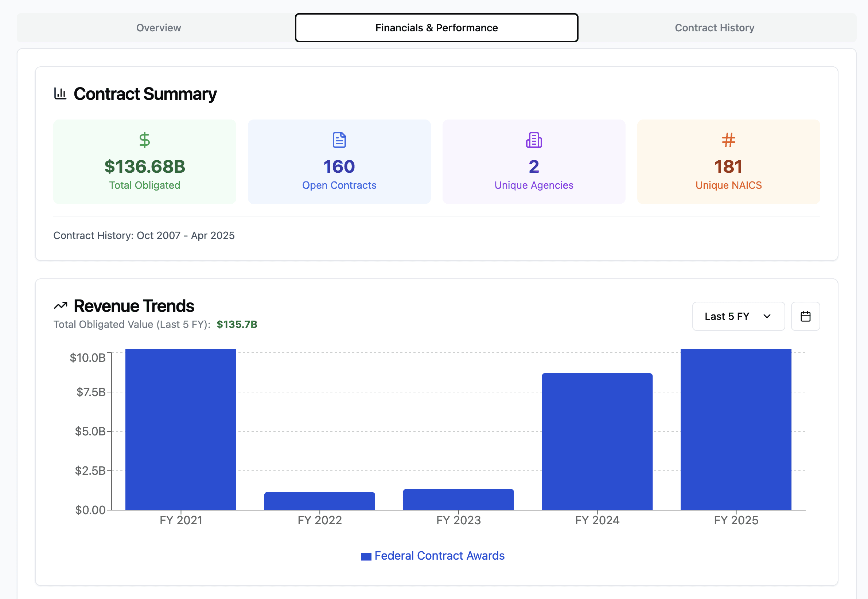Click the hash icon above Unique NAICS
The image size is (868, 599).
[728, 140]
